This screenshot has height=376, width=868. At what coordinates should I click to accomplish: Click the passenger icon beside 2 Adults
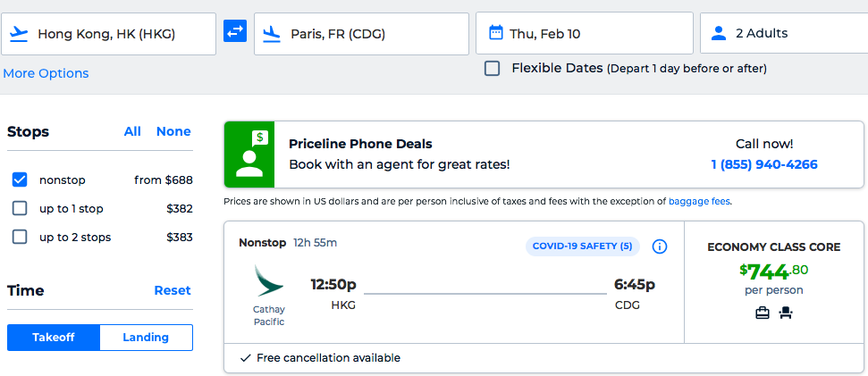pyautogui.click(x=718, y=33)
